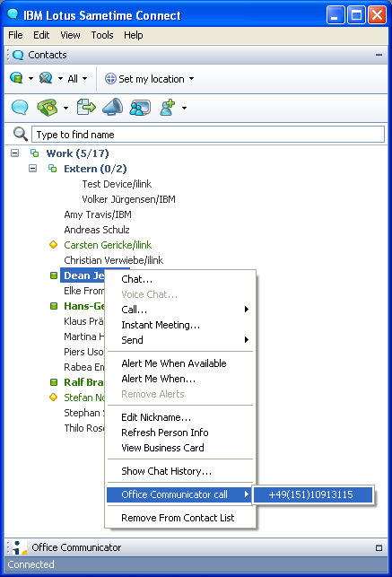The width and height of the screenshot is (392, 577).
Task: Click the green available icon beside Dean Je
Action: [x=54, y=275]
